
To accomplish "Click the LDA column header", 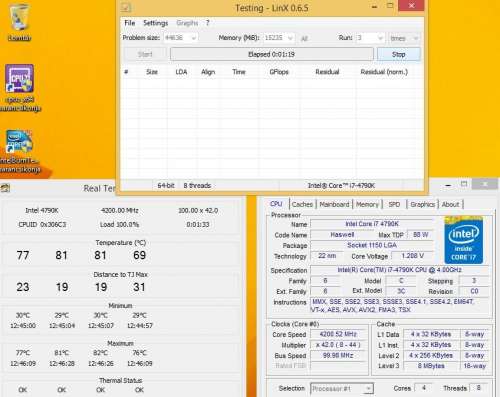I will (181, 72).
